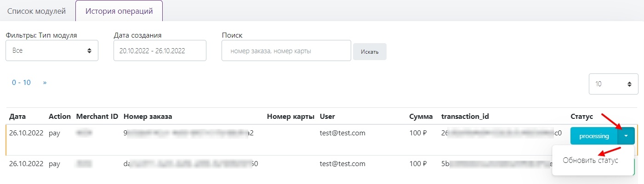Click the Action column header
644x184 pixels.
tap(60, 117)
